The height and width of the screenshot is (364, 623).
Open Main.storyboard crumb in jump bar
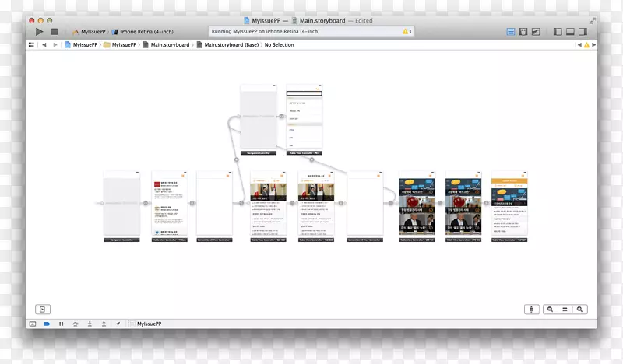point(166,45)
